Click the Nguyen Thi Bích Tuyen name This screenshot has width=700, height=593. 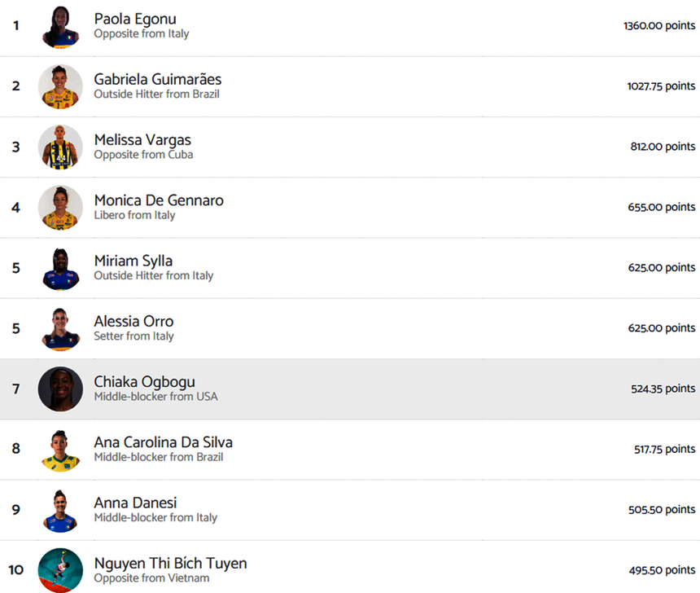tap(170, 564)
